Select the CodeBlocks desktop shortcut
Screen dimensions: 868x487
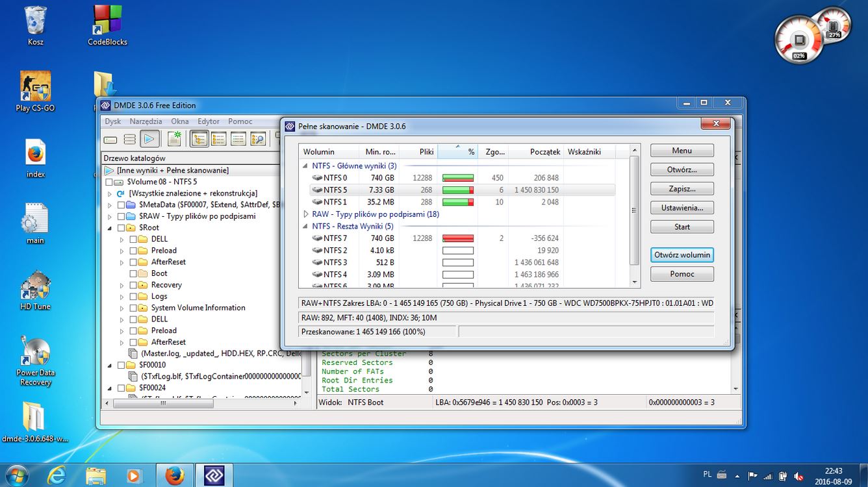click(107, 26)
